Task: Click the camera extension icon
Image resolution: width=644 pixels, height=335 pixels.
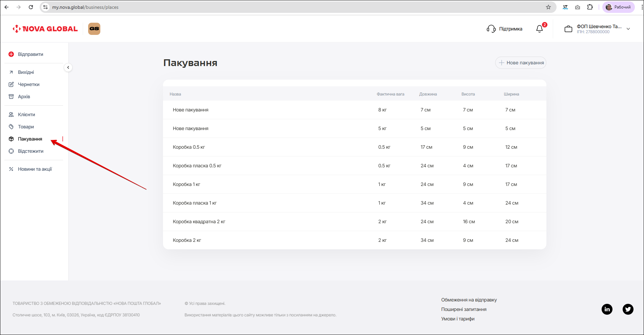Action: [578, 7]
